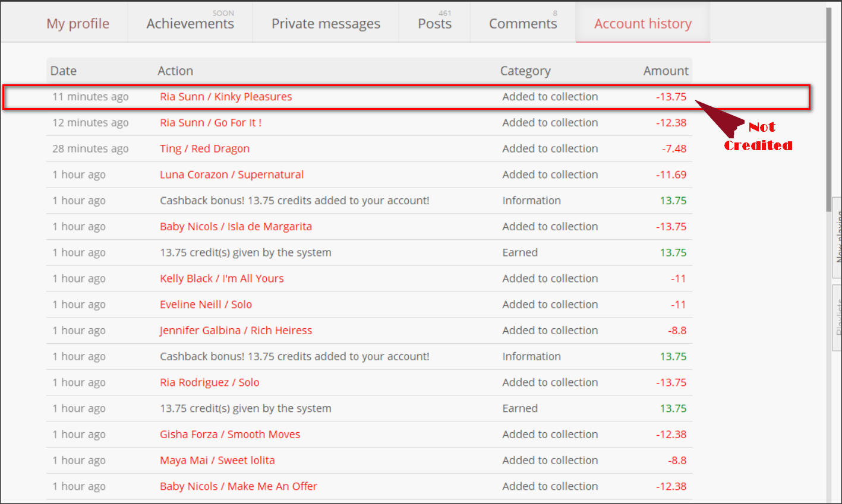Click the Ting / Red Dragon link
The image size is (842, 504).
coord(204,149)
